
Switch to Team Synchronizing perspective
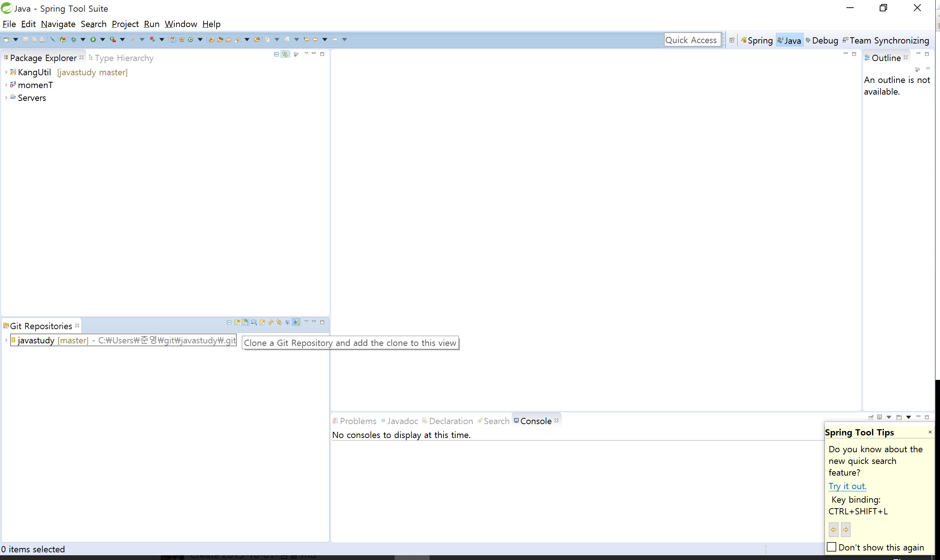click(886, 41)
